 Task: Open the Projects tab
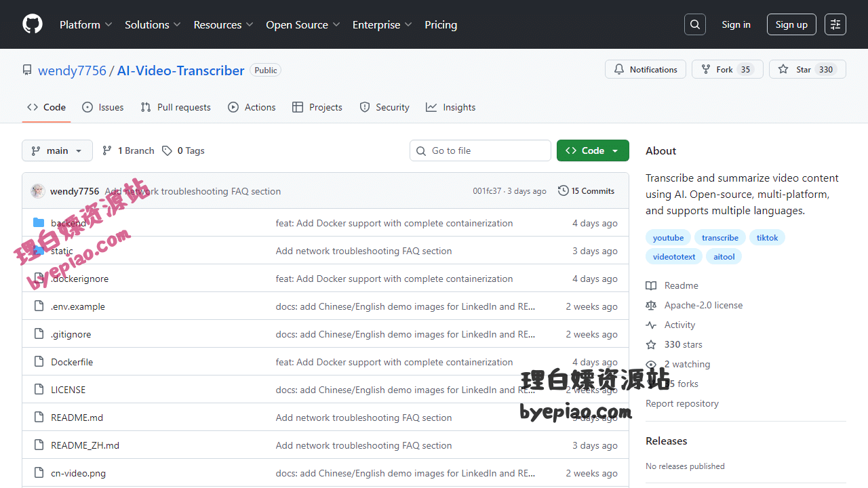pos(317,107)
